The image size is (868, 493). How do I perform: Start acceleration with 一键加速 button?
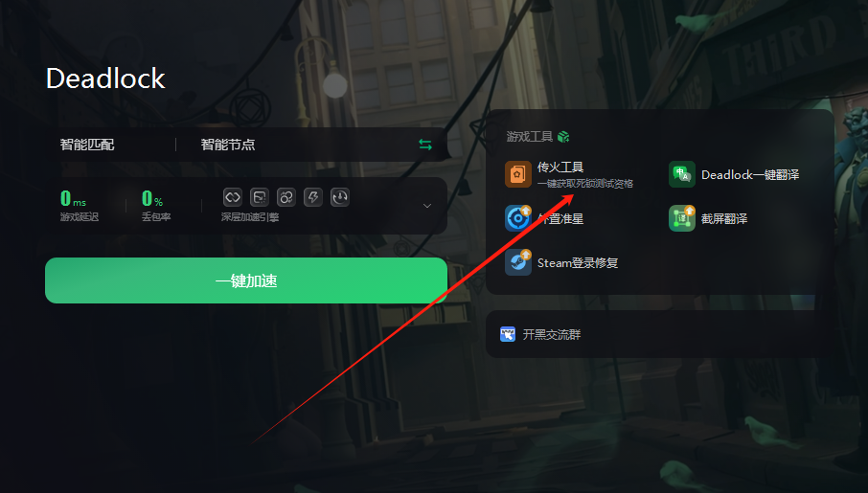[x=246, y=280]
